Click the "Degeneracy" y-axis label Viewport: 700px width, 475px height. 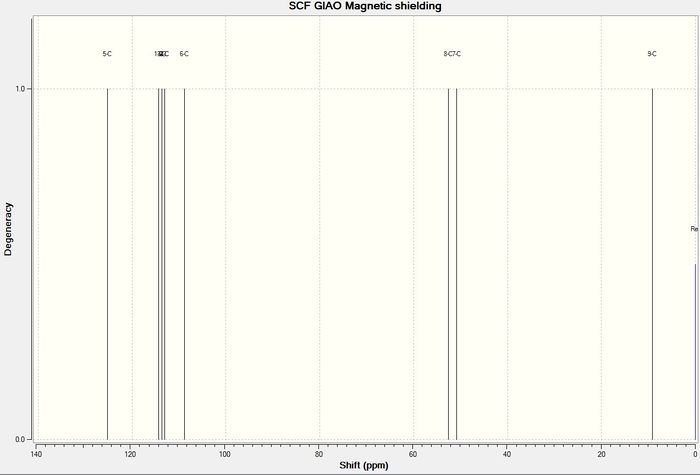click(x=8, y=229)
